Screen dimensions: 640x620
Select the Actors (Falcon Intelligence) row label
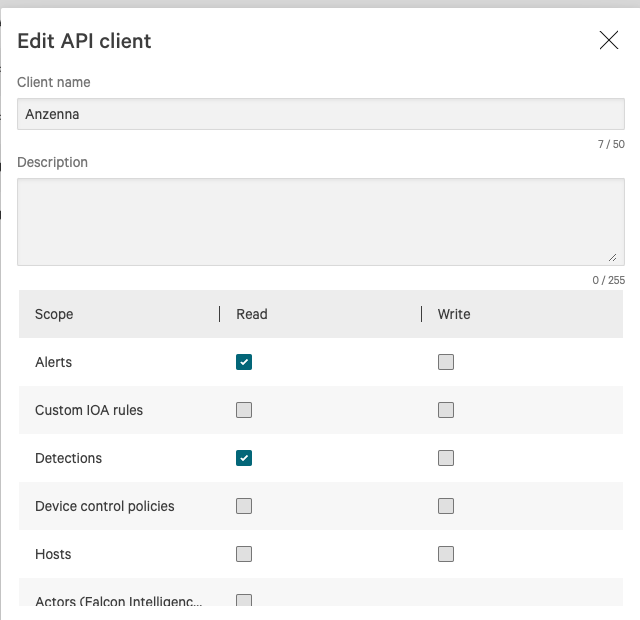118,602
